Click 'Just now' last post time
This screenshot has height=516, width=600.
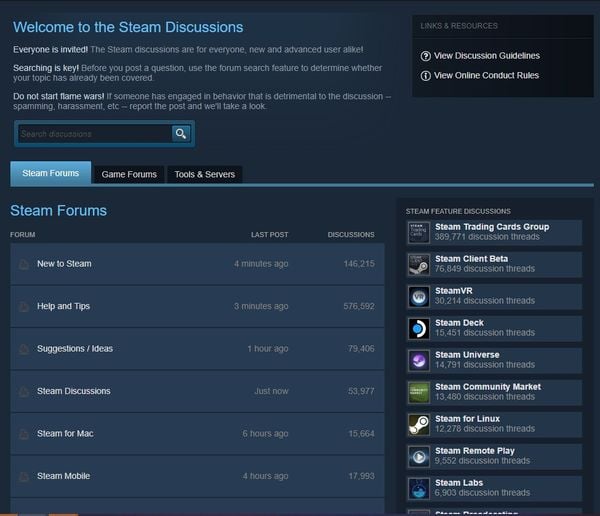click(x=272, y=391)
